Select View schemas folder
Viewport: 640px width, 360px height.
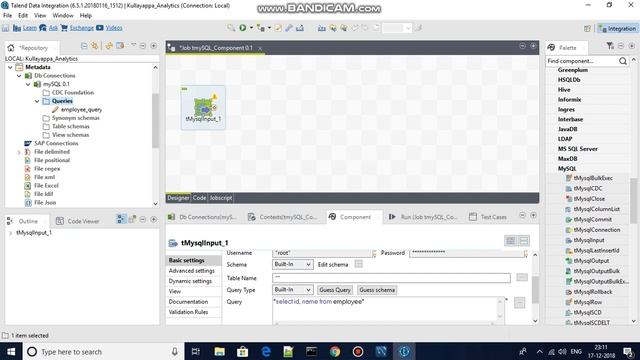click(x=70, y=135)
